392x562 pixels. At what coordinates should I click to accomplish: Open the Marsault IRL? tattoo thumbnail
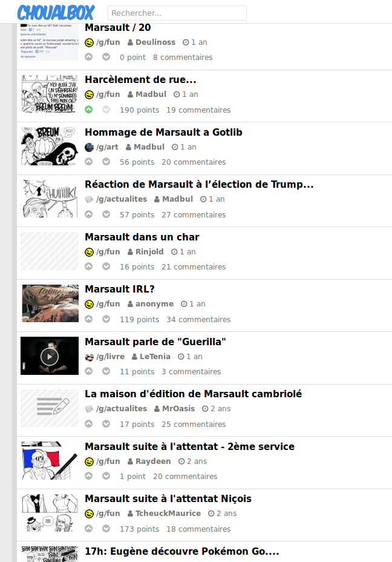50,303
